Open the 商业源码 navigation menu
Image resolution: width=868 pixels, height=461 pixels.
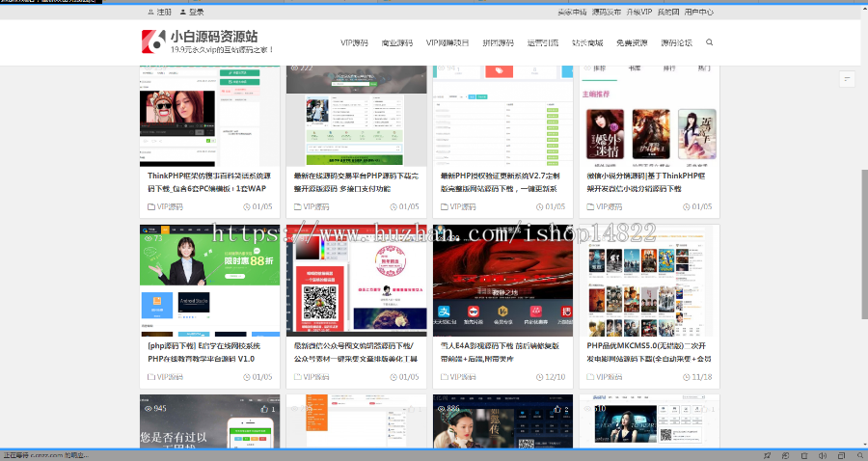[397, 42]
